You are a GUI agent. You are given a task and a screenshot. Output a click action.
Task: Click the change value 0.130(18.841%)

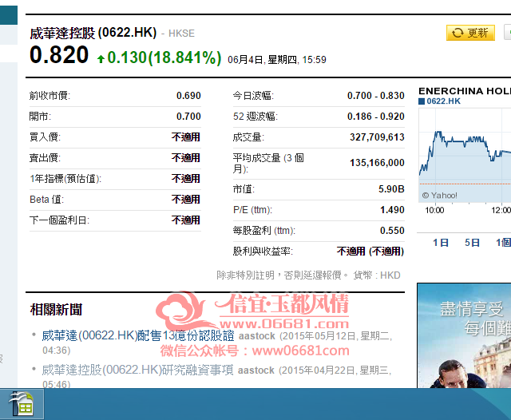click(164, 57)
